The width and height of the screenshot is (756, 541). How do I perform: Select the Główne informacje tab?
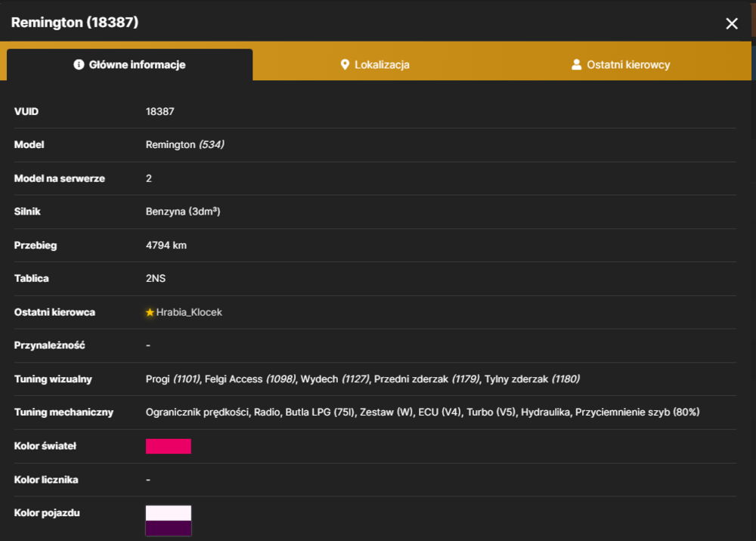pos(130,64)
